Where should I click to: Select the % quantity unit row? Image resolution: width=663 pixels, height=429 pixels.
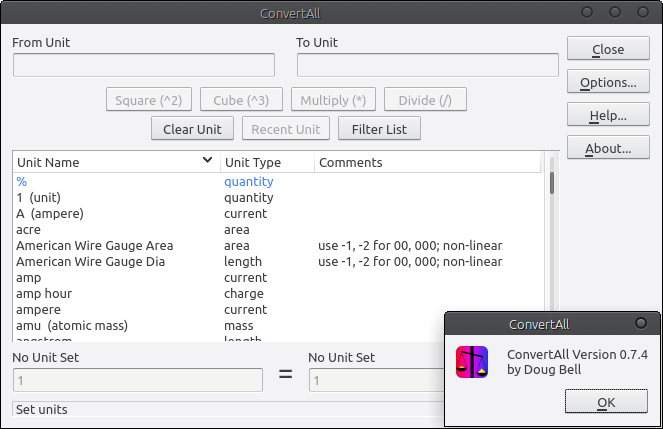tap(22, 182)
